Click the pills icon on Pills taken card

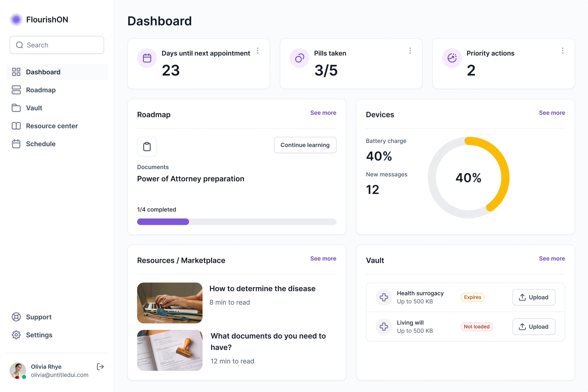point(299,58)
